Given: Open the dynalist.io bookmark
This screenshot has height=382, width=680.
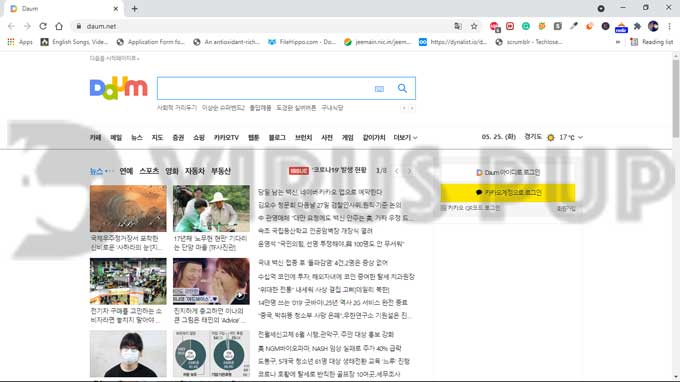Looking at the screenshot, I should coord(453,42).
